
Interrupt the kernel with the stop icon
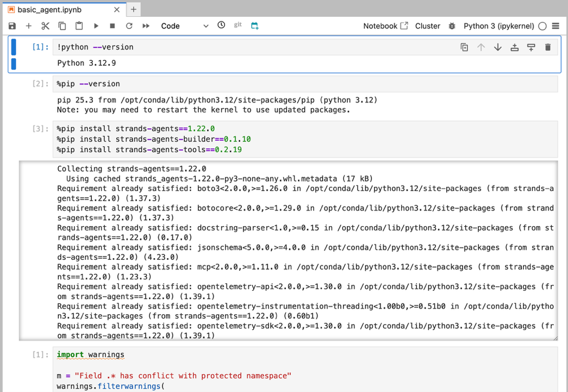coord(113,26)
